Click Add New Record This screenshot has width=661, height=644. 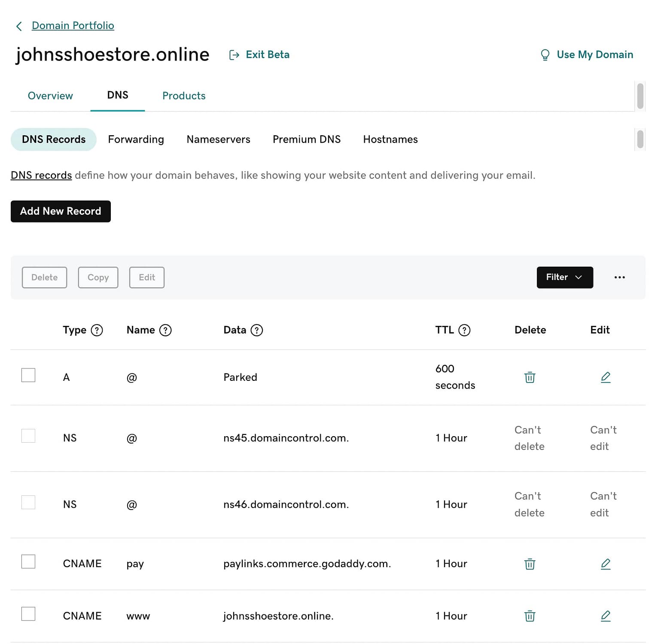click(x=60, y=211)
